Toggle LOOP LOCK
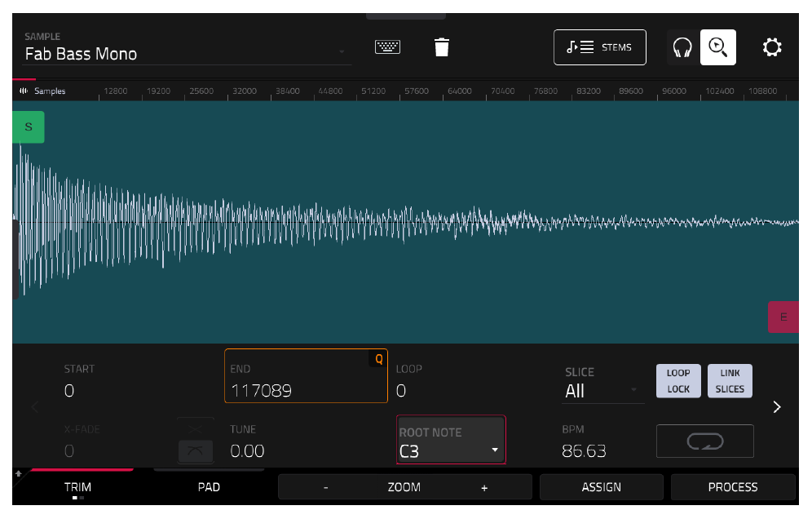This screenshot has height=519, width=812. 678,381
